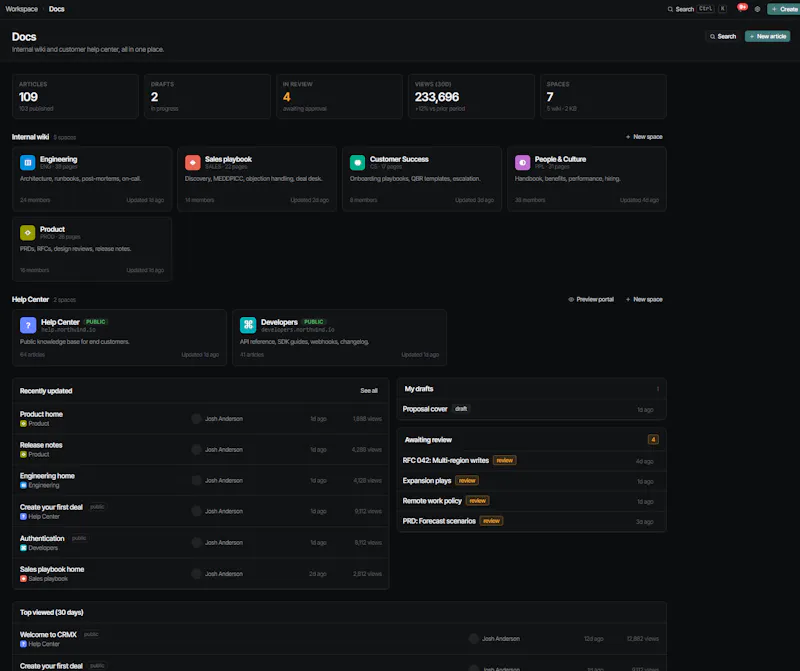800x671 pixels.
Task: Open the settings gear in top bar
Action: (x=757, y=9)
